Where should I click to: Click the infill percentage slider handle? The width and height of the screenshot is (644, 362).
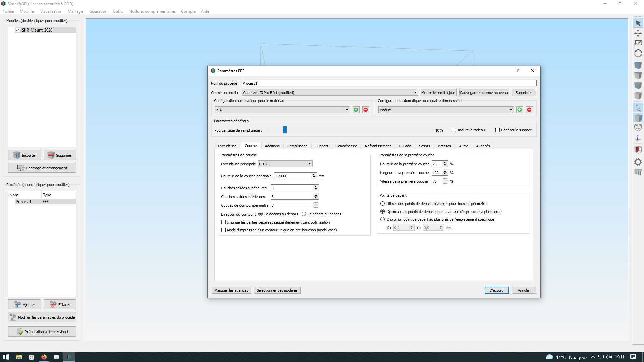pyautogui.click(x=285, y=130)
